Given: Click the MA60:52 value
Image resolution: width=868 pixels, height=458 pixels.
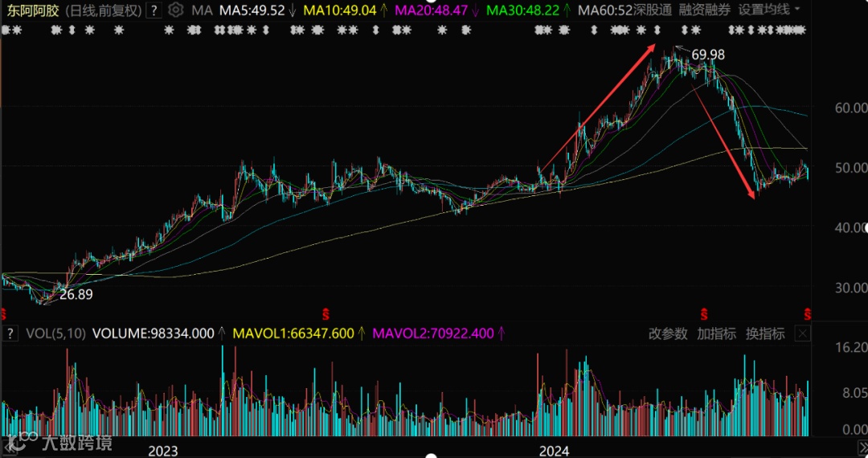Looking at the screenshot, I should click(605, 10).
